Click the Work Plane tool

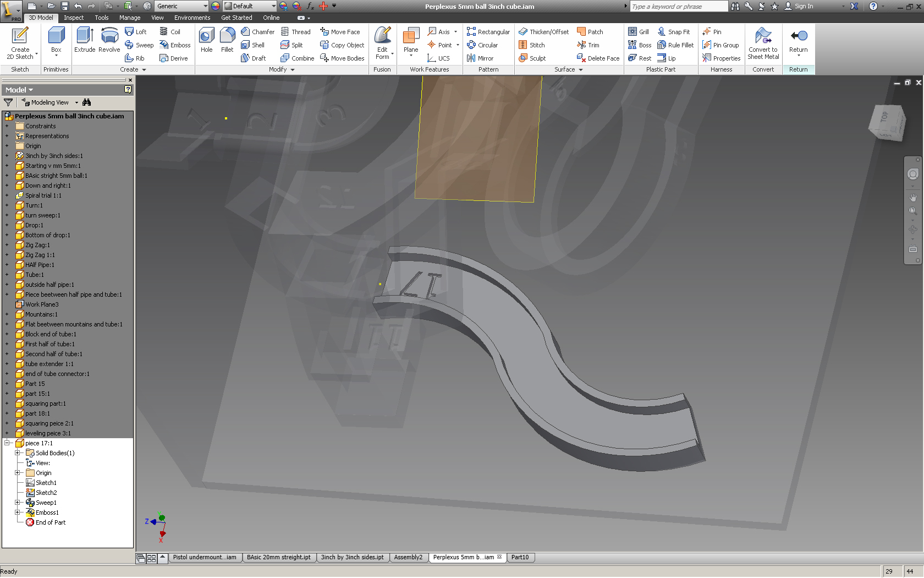coord(411,41)
